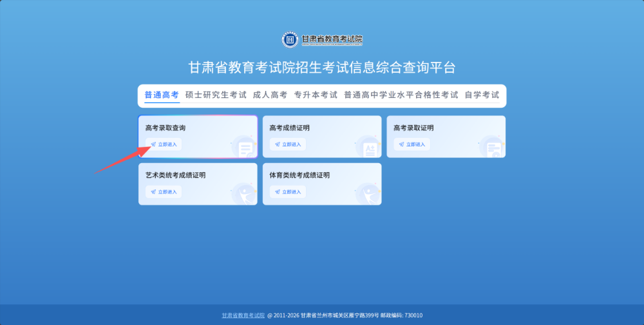Click the 甘肃省教育考试院 logo emblem
Image resolution: width=644 pixels, height=325 pixels.
290,40
